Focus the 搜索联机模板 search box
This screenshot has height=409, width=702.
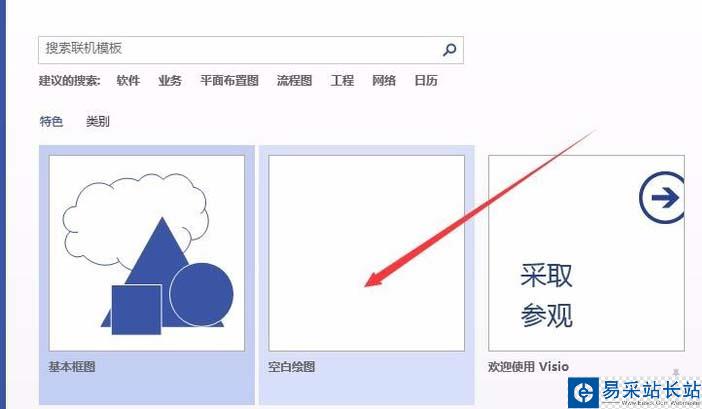[x=251, y=50]
